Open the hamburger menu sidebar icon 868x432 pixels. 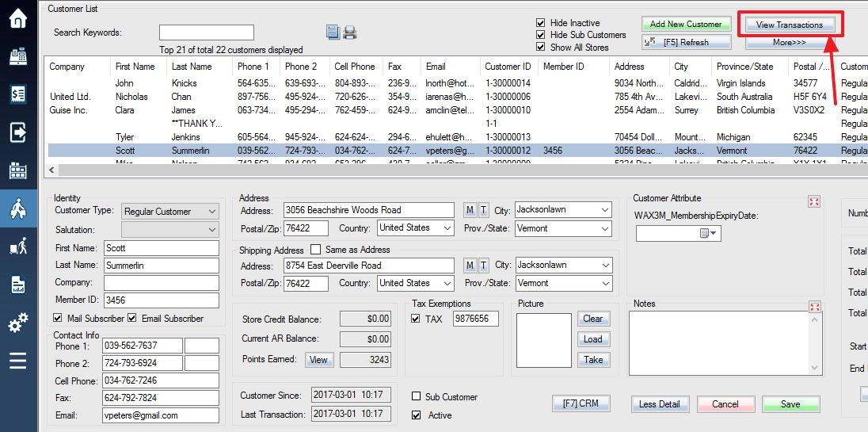17,361
